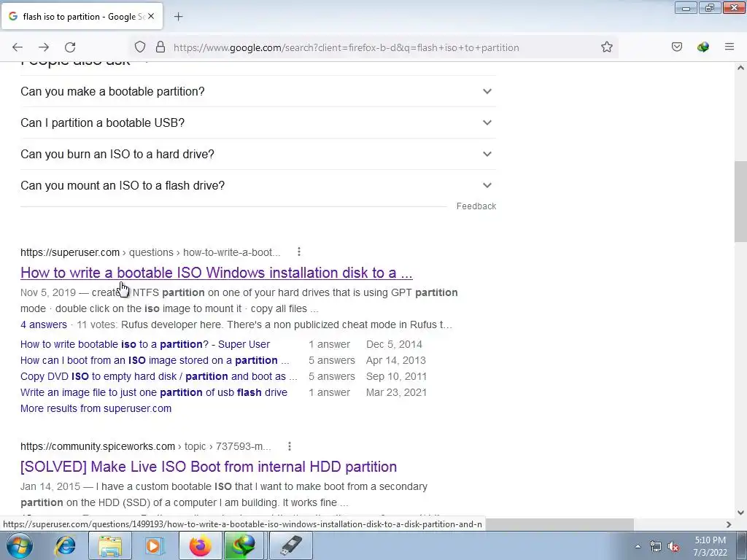
Task: Open 'Write an image file to just one partition' link
Action: coord(154,393)
